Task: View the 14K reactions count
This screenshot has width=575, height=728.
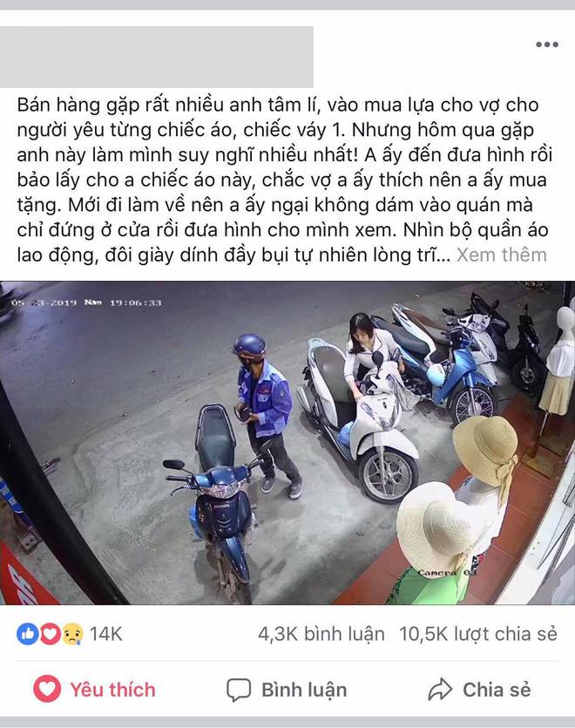Action: pos(105,634)
